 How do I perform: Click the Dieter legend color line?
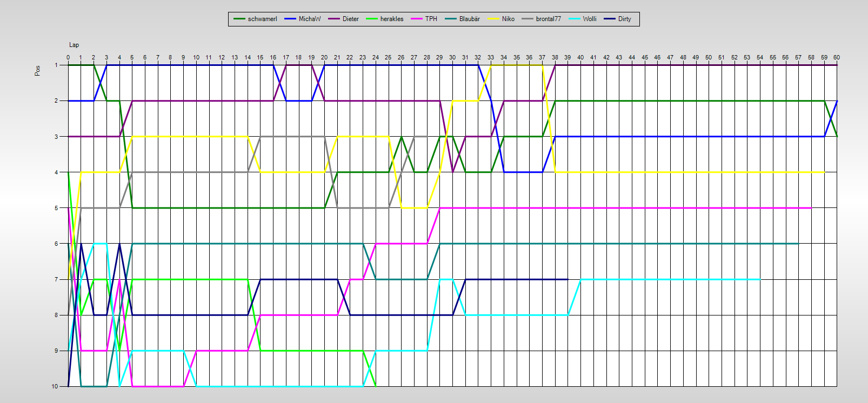coord(334,19)
